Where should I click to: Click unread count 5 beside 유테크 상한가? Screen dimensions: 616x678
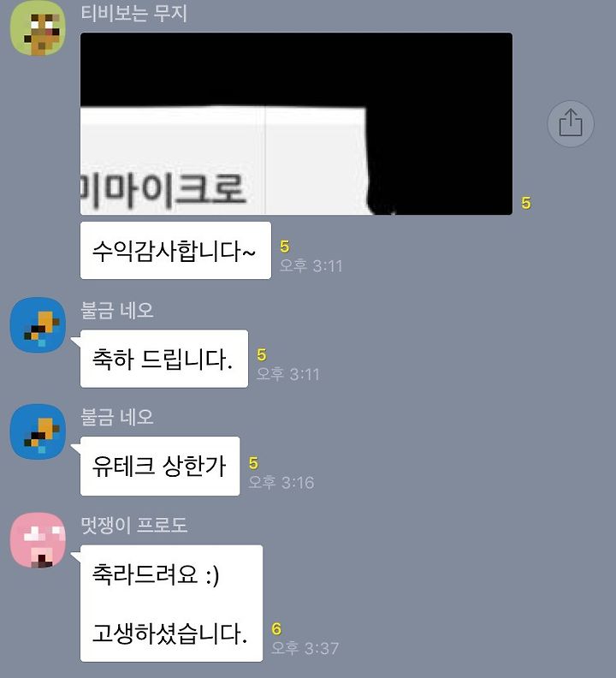(x=253, y=463)
